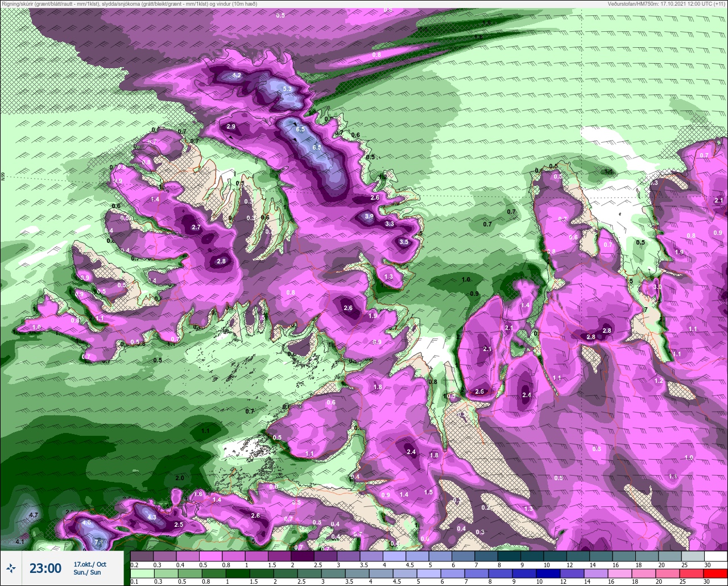The width and height of the screenshot is (728, 586).
Task: Select the bright red 30 mm rain swatch
Action: (715, 572)
